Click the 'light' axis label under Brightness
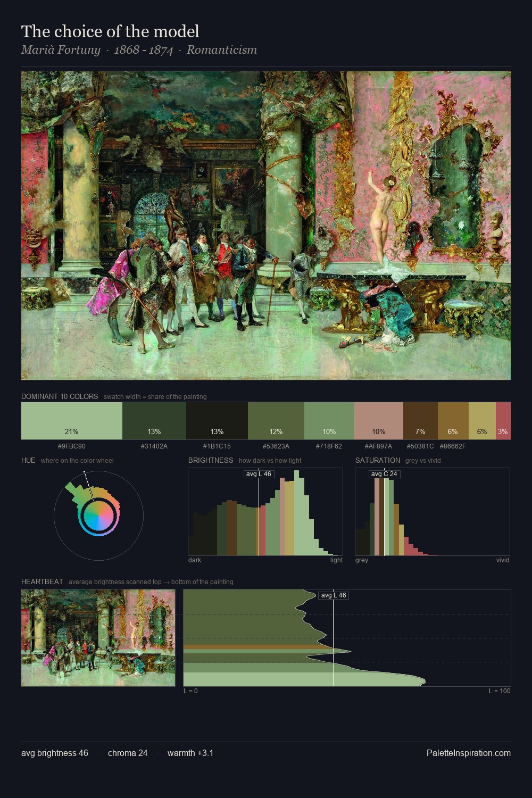 coord(337,560)
